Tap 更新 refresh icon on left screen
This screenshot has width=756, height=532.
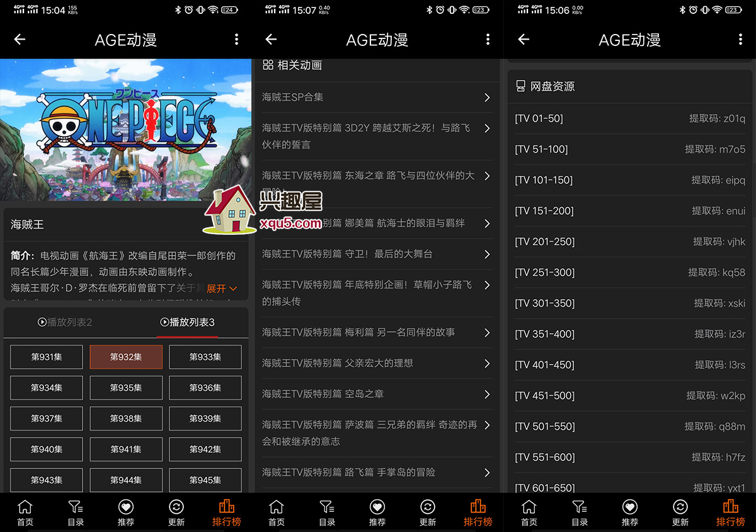click(x=176, y=512)
